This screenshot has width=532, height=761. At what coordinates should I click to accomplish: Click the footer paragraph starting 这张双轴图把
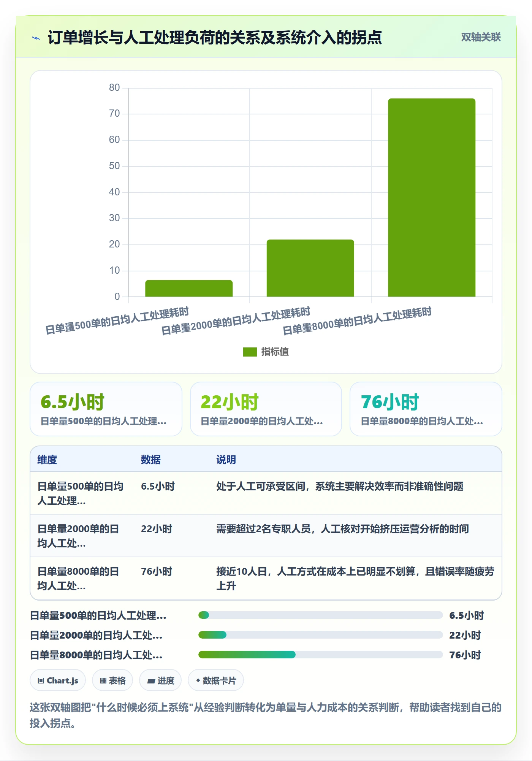(266, 715)
